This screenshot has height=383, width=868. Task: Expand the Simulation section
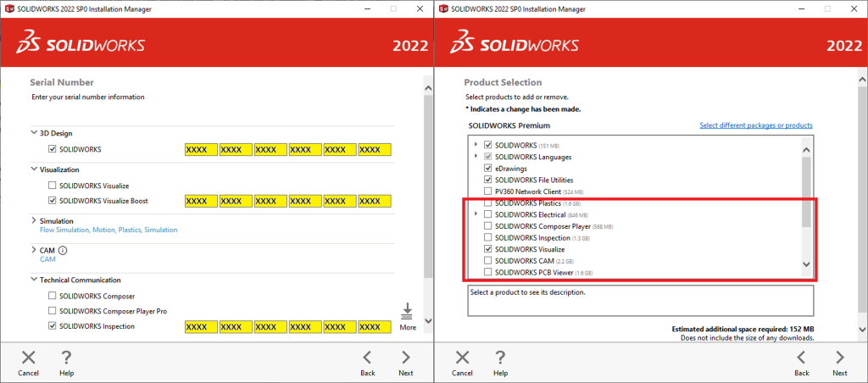(x=33, y=221)
